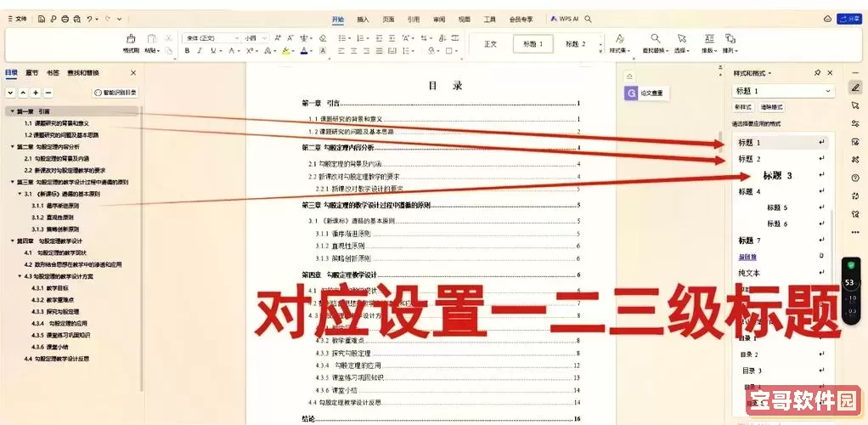Select the 标题 1 style in ribbon gallery

(x=533, y=43)
